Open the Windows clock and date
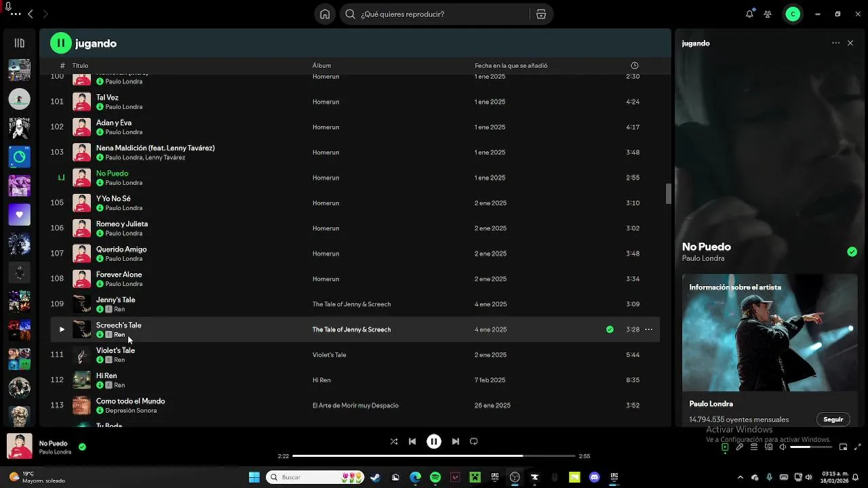This screenshot has height=488, width=868. coord(835,477)
